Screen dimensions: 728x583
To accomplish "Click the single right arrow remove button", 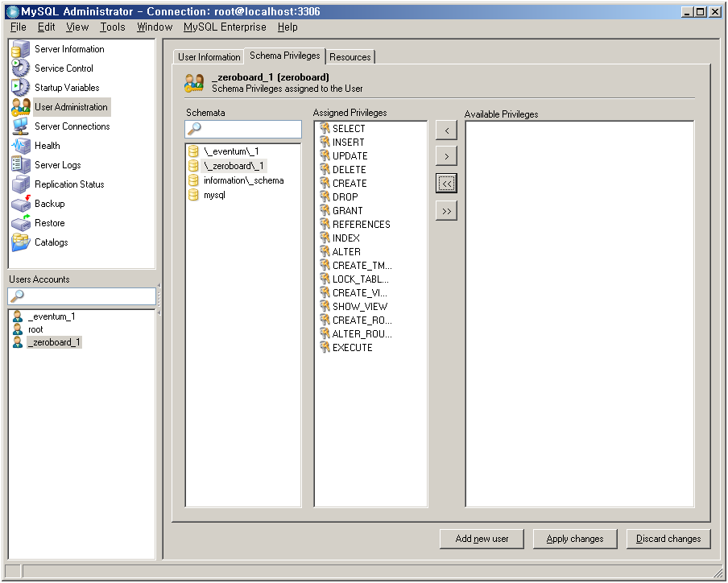I will tap(447, 156).
